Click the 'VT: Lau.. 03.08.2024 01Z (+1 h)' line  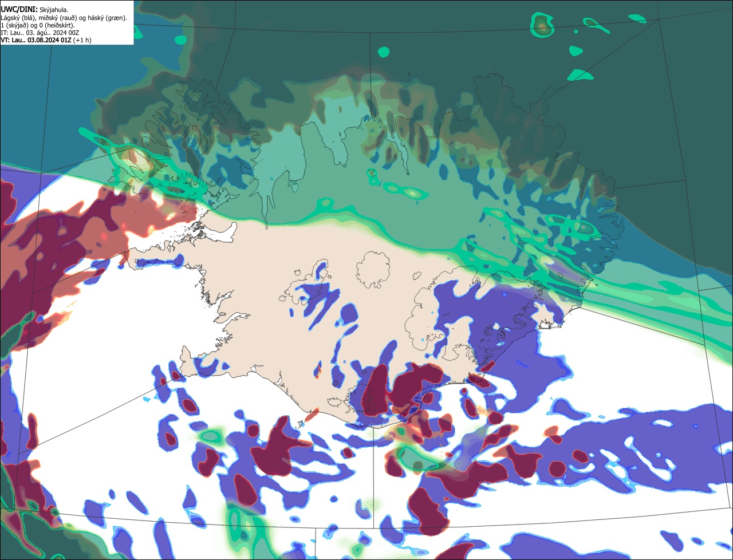(x=46, y=40)
